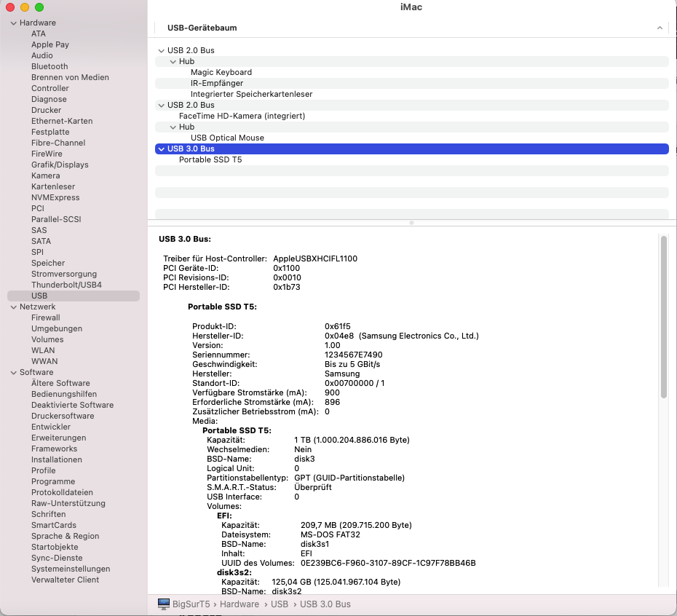Collapse the first USB 2.0 Bus chevron
The image size is (677, 616).
(x=161, y=50)
